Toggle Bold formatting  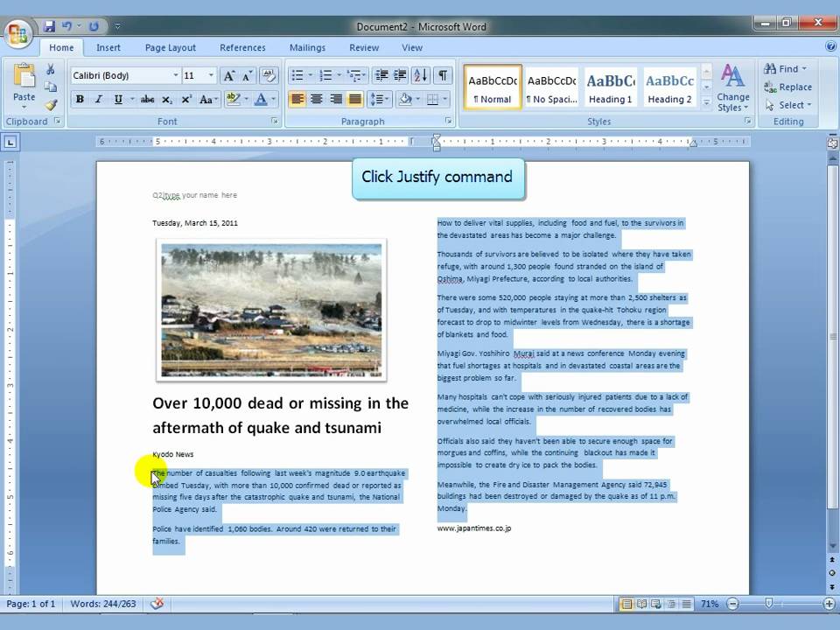tap(80, 99)
